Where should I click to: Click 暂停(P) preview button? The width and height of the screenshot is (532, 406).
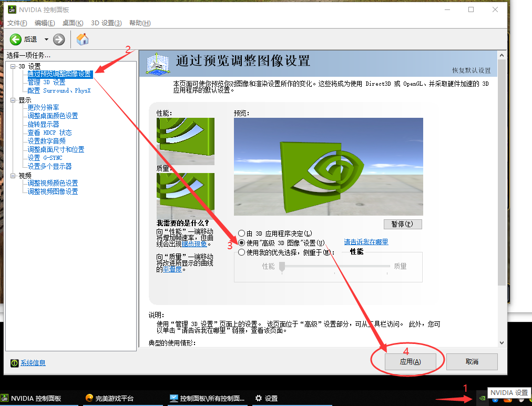(x=403, y=224)
